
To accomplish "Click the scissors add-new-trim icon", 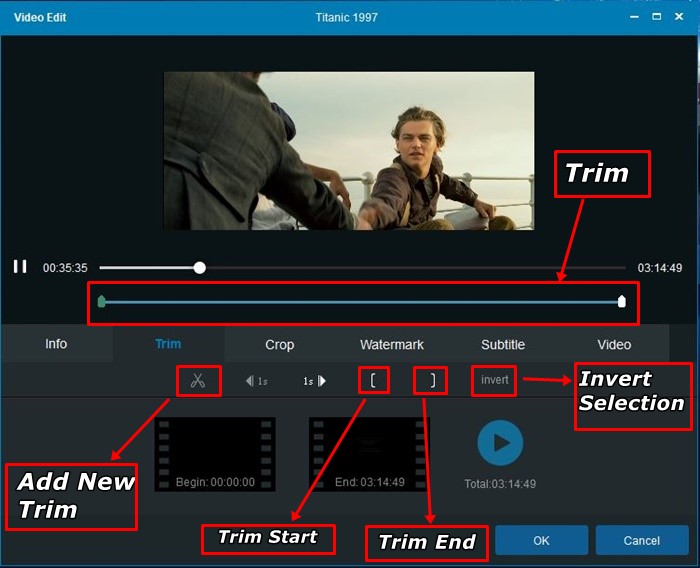I will click(198, 381).
